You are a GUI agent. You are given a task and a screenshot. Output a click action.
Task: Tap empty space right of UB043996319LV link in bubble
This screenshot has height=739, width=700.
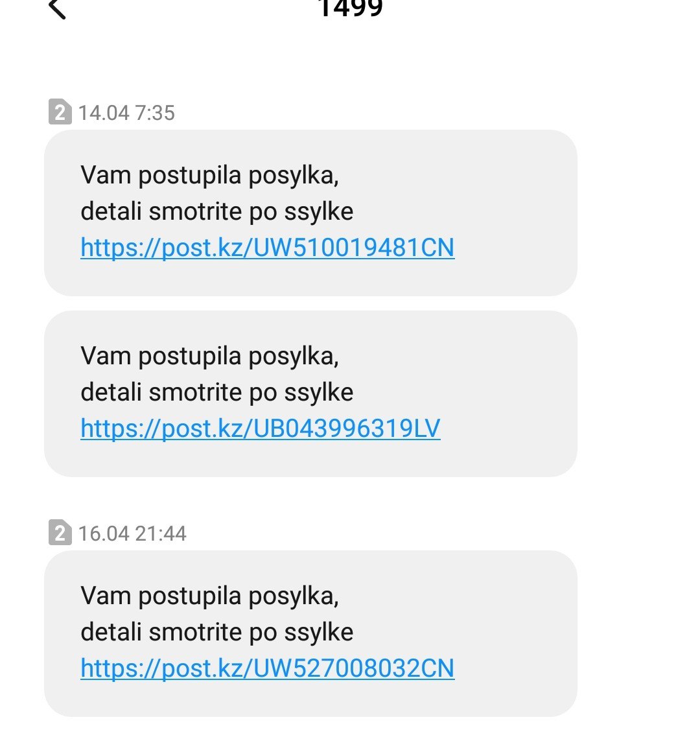tap(507, 428)
